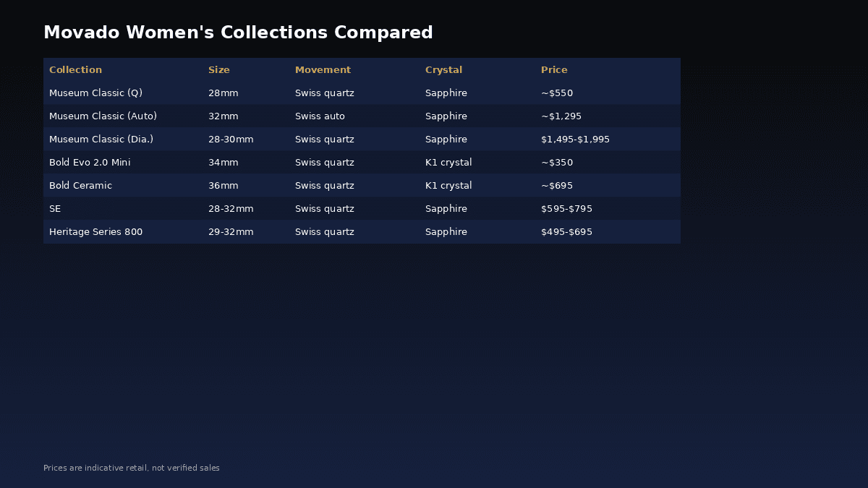Select the 'Museum Classic (Auto)' collection cell
This screenshot has width=868, height=488.
103,116
